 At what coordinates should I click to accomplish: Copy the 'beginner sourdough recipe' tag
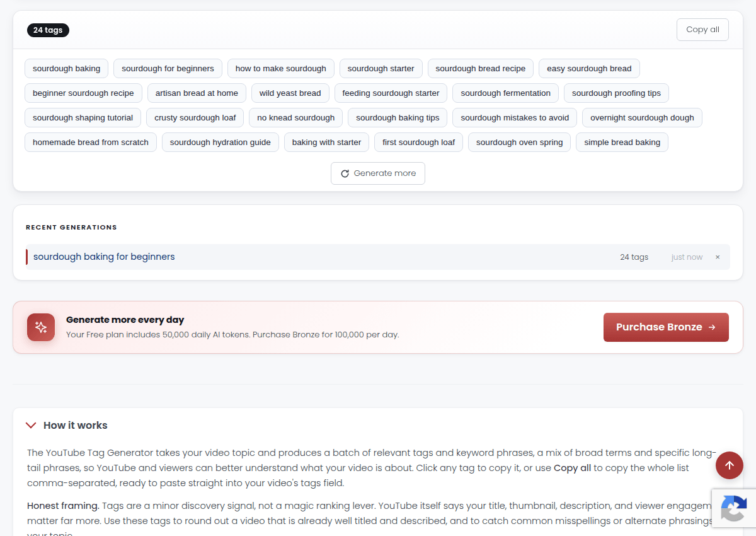coord(83,93)
